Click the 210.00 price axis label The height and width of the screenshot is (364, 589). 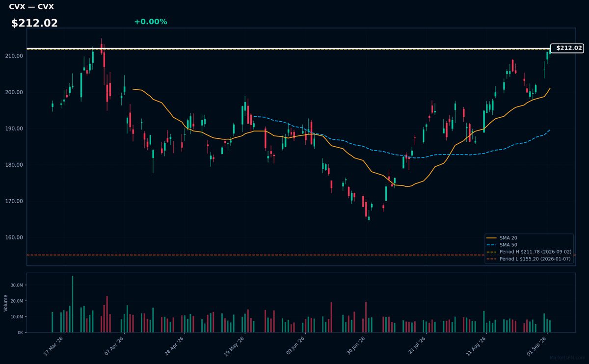pyautogui.click(x=14, y=56)
